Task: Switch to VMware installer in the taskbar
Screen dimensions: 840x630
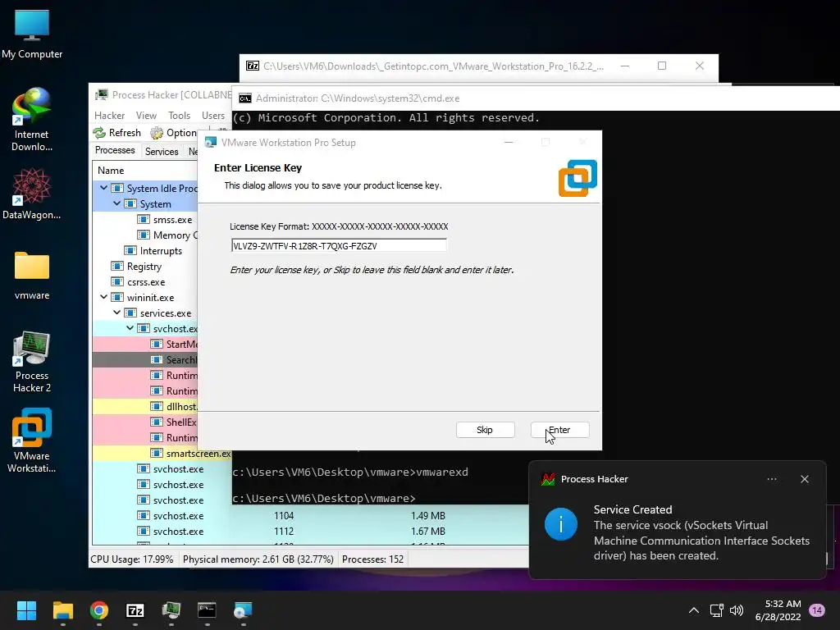Action: 243,610
